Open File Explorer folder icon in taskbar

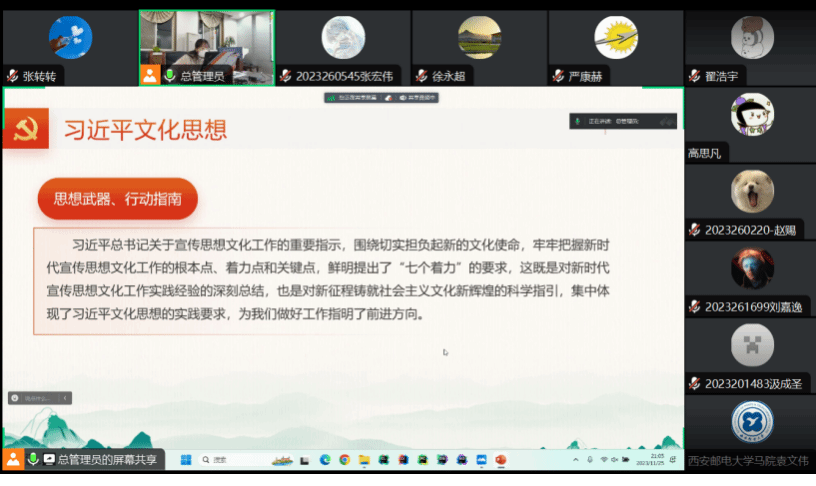click(364, 460)
